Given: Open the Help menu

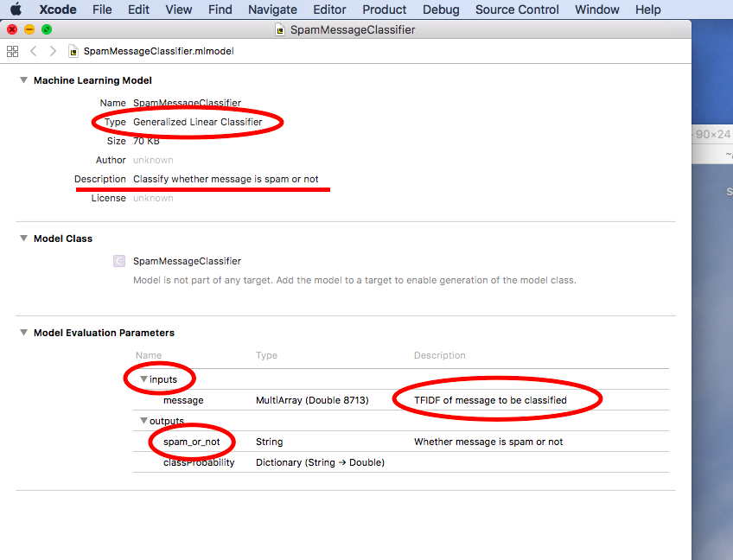Looking at the screenshot, I should [648, 10].
